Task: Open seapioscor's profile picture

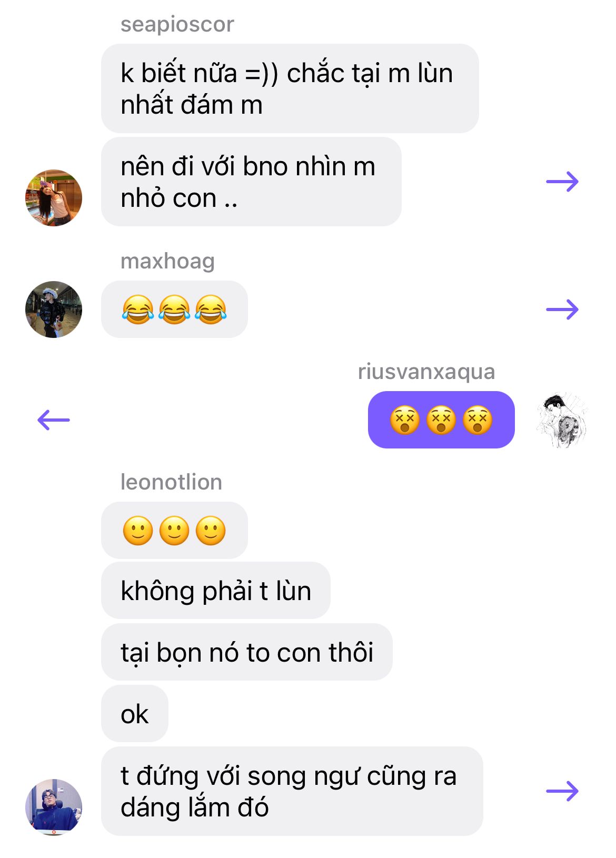Action: tap(54, 198)
